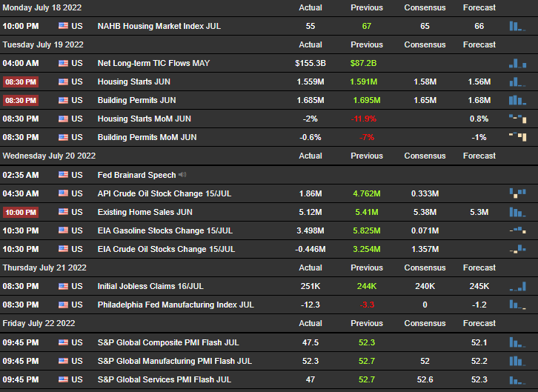
Task: Click consensus value 0.333M for API Crude Oil
Action: pos(425,193)
